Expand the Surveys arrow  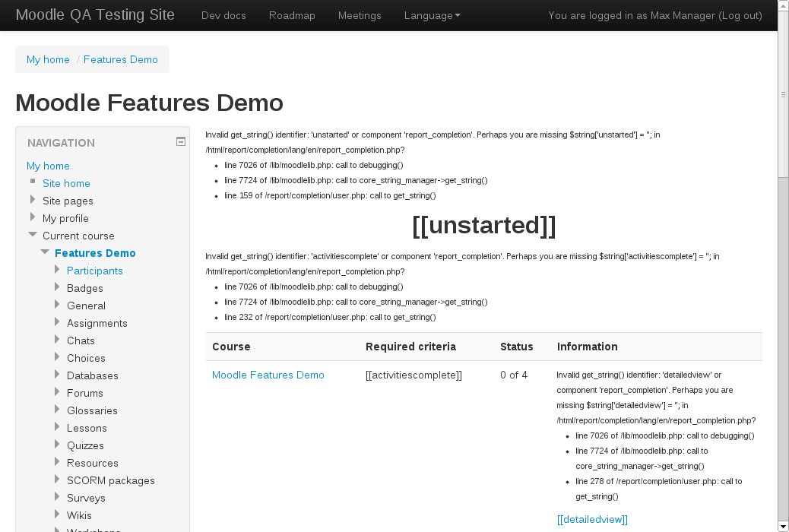click(57, 497)
